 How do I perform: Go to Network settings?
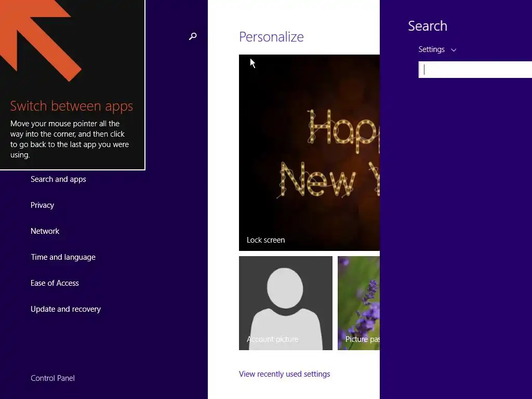45,231
